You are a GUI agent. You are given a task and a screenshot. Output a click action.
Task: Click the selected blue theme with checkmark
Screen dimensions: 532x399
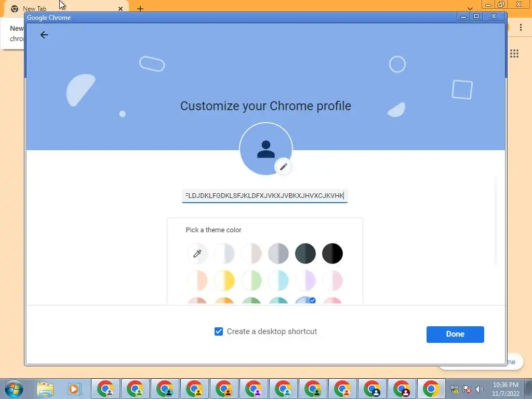305,300
